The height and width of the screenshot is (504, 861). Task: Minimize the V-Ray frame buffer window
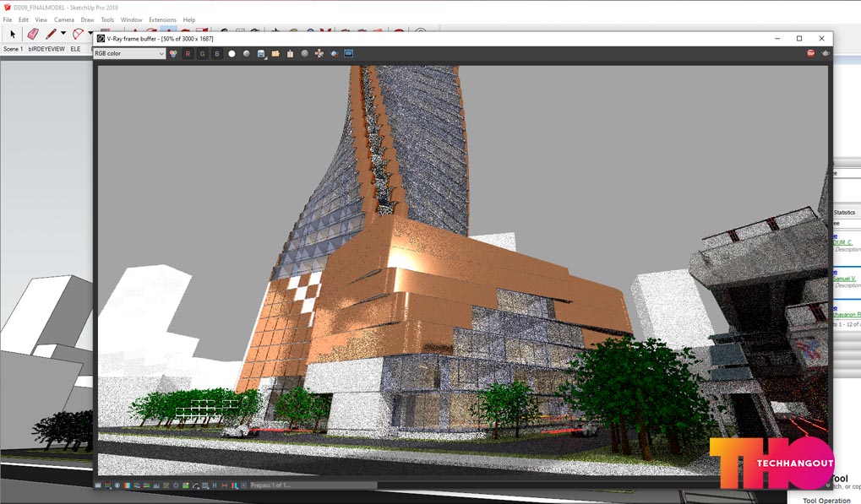(x=777, y=38)
